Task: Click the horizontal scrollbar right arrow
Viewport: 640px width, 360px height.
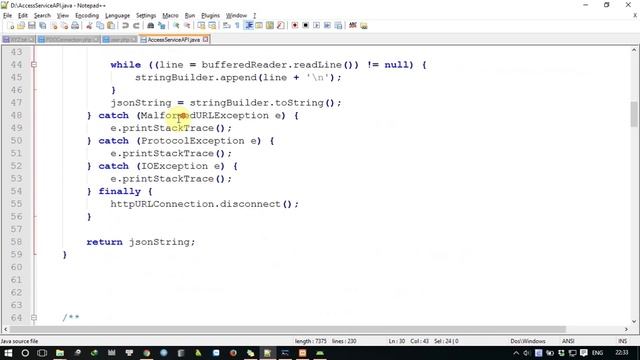Action: (626, 329)
